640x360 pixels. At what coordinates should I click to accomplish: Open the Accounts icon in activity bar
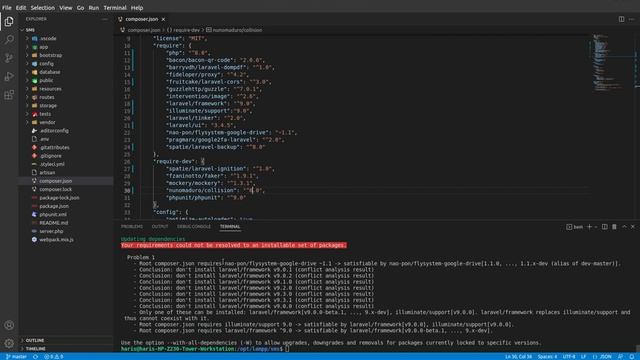(9, 325)
